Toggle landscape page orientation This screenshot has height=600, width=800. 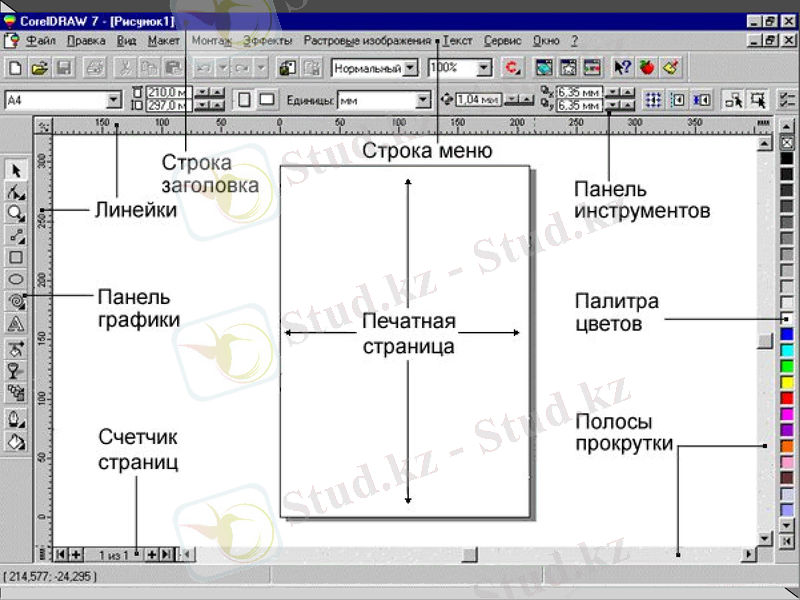point(268,100)
